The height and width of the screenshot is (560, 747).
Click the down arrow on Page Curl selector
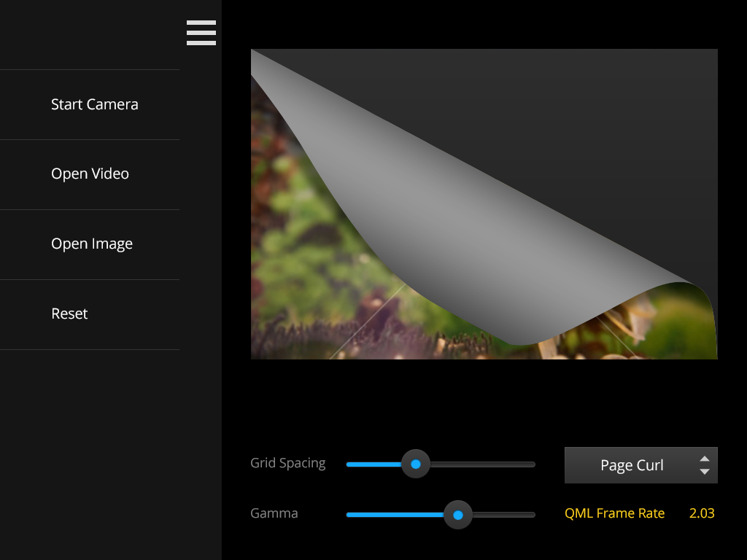[x=704, y=472]
